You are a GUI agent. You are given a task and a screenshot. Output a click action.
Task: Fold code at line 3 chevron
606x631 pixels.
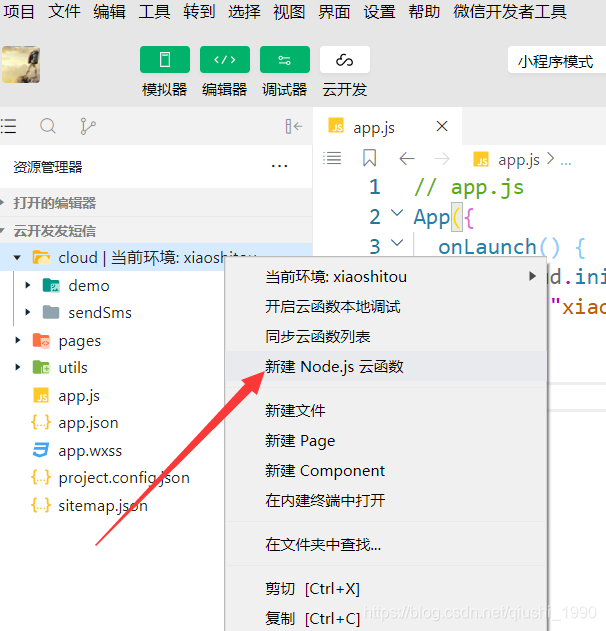[x=397, y=243]
